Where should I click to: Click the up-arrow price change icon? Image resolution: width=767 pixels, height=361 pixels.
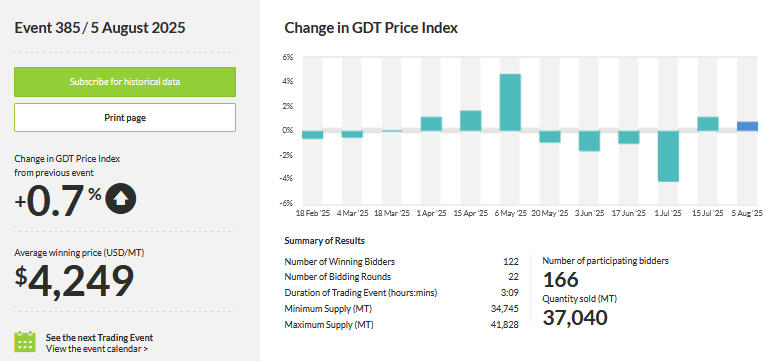(121, 198)
